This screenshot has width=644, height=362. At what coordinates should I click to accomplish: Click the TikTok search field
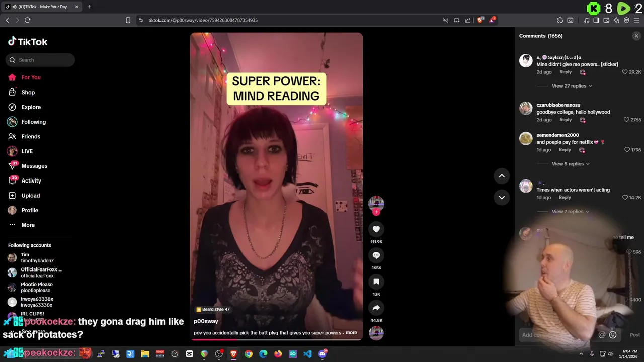[40, 60]
